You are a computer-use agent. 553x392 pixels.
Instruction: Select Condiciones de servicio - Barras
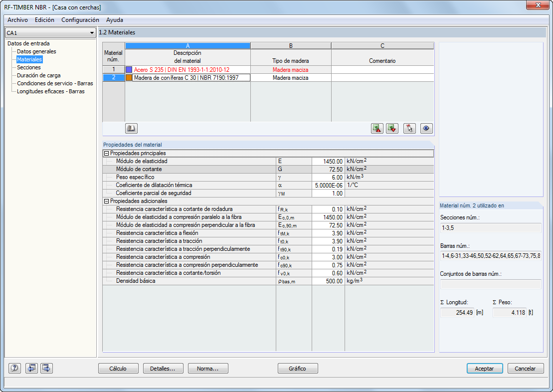pyautogui.click(x=55, y=84)
